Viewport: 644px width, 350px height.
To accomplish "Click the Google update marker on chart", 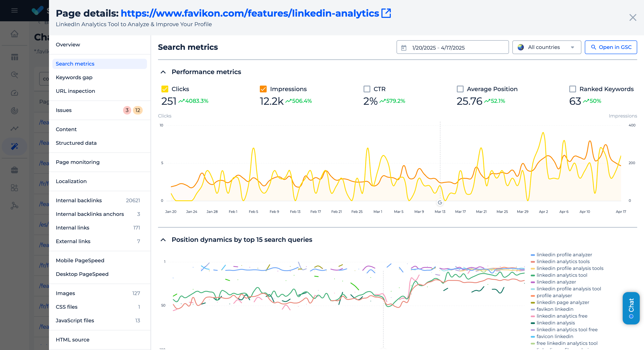I will 440,202.
